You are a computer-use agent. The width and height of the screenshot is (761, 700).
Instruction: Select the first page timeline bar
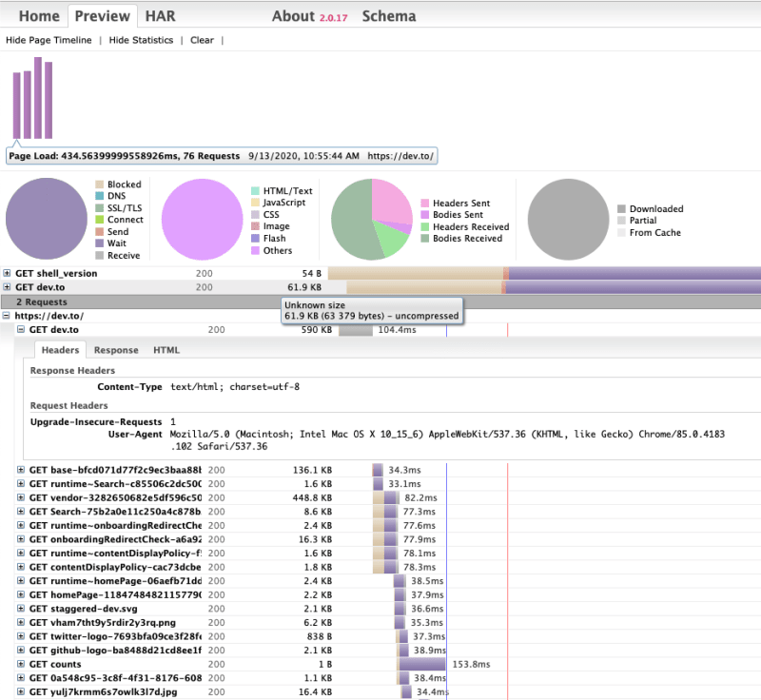pos(17,106)
